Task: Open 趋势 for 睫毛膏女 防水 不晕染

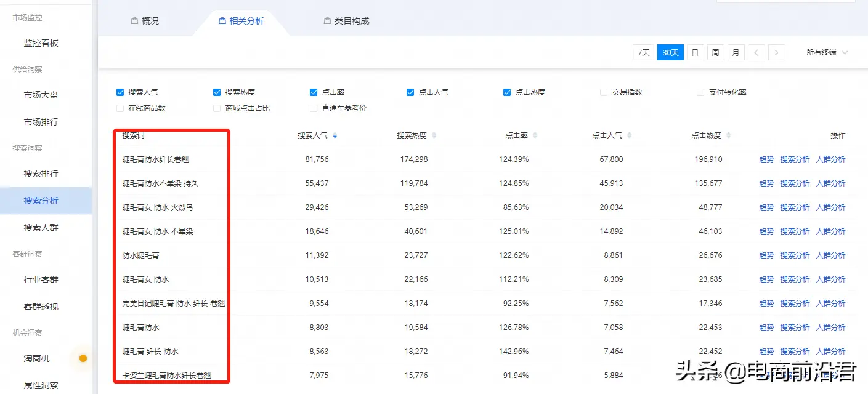Action: coord(766,231)
